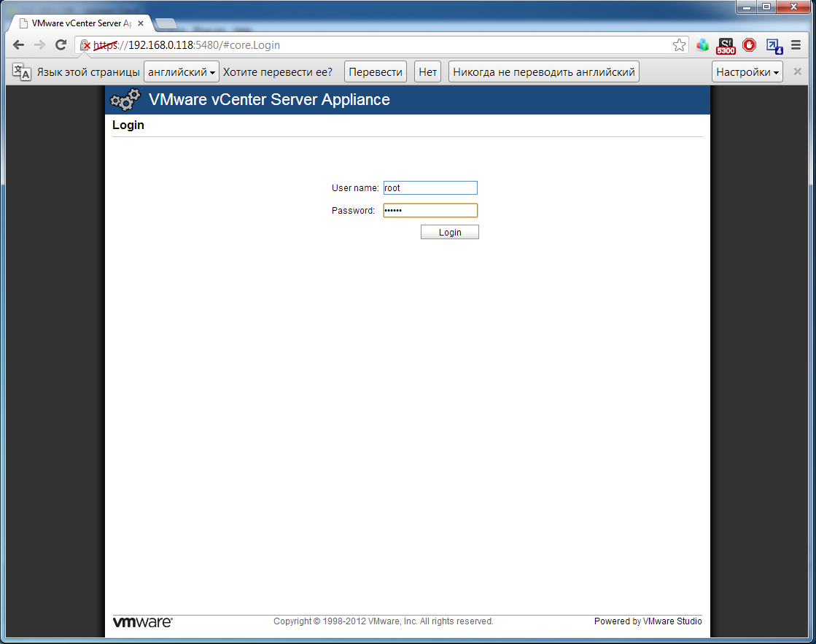Screen dimensions: 816x644
Task: Click the User name label
Action: tap(355, 188)
